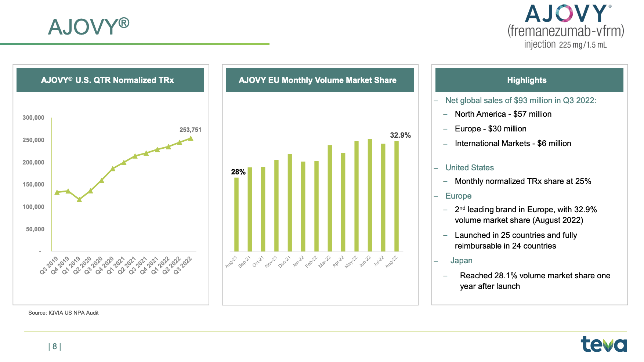Select the 'Source: IQVIA US NPA Audit' footnote
The width and height of the screenshot is (644, 362).
[x=64, y=313]
